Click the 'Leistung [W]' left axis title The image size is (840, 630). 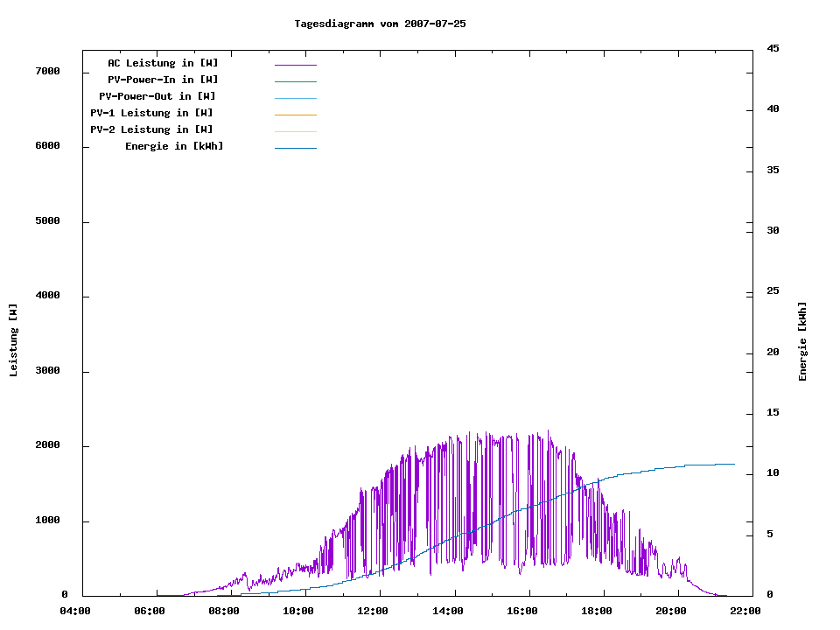pos(14,340)
